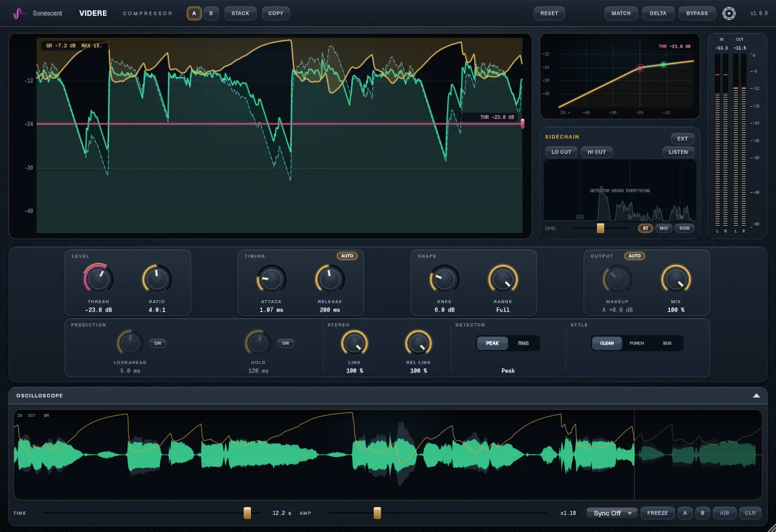The width and height of the screenshot is (776, 532).
Task: Click the COPY button
Action: (276, 13)
